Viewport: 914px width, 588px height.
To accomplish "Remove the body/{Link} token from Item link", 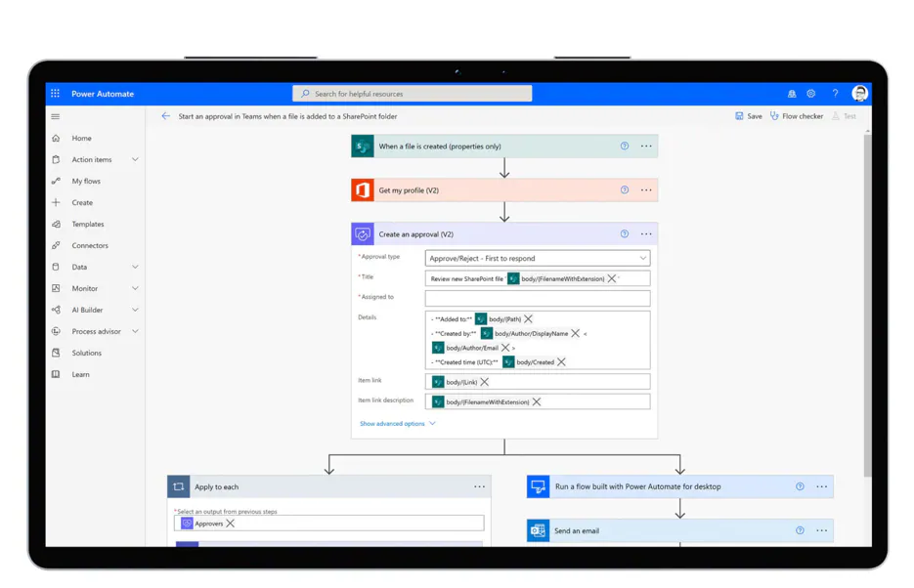I will point(485,382).
